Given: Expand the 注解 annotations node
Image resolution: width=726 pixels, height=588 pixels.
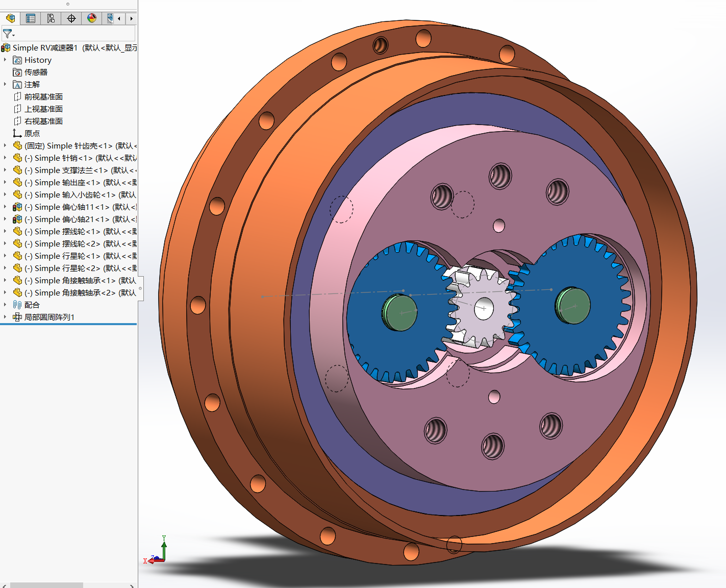Looking at the screenshot, I should (x=5, y=84).
